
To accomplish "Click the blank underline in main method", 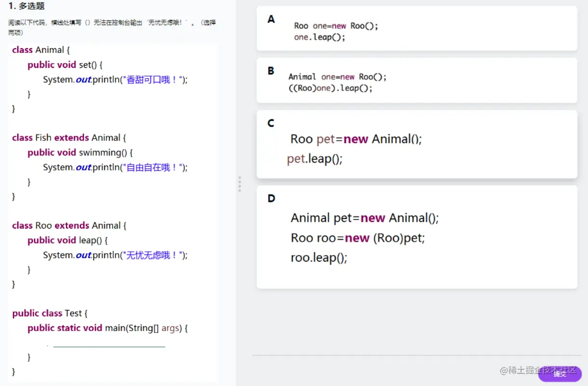I will click(109, 346).
